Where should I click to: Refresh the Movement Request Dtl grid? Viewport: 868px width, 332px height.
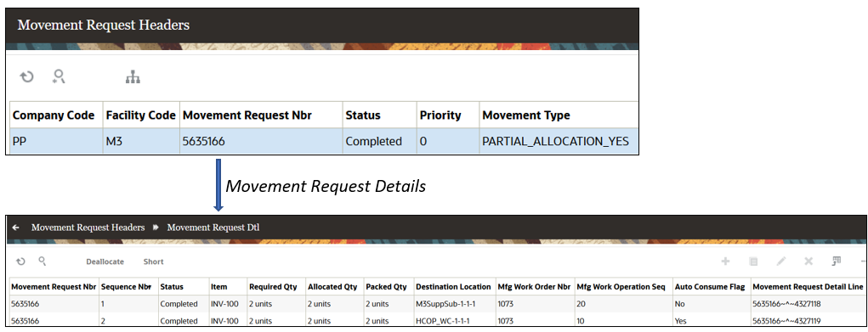click(20, 262)
